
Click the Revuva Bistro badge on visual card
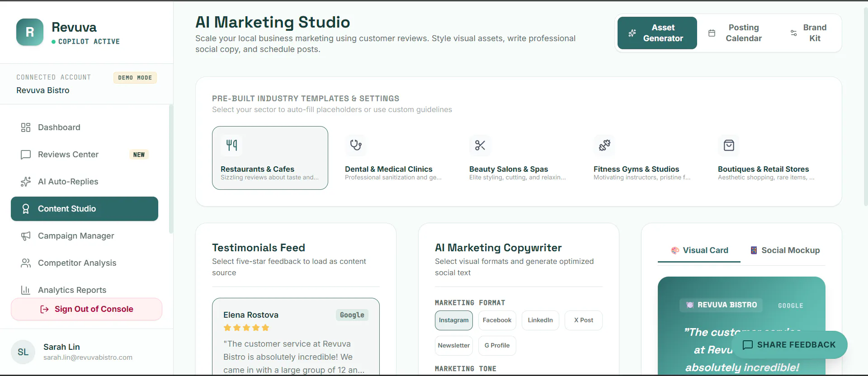tap(721, 305)
